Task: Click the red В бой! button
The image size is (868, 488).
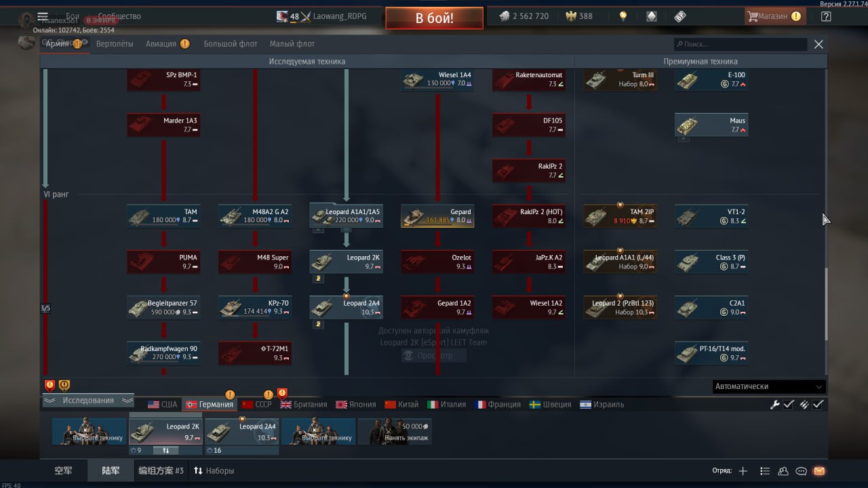Action: [435, 18]
